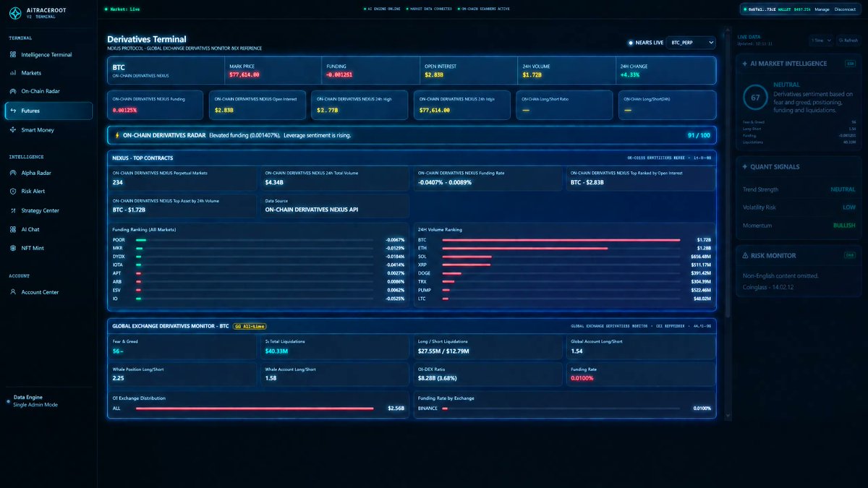The height and width of the screenshot is (488, 868).
Task: Click the sparkle icon beside Quant Signals
Action: pos(745,167)
